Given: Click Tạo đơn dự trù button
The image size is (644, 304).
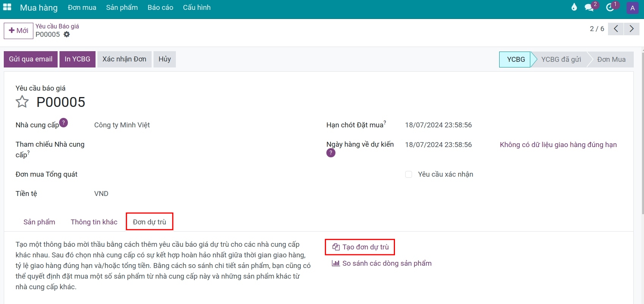Looking at the screenshot, I should click(360, 247).
